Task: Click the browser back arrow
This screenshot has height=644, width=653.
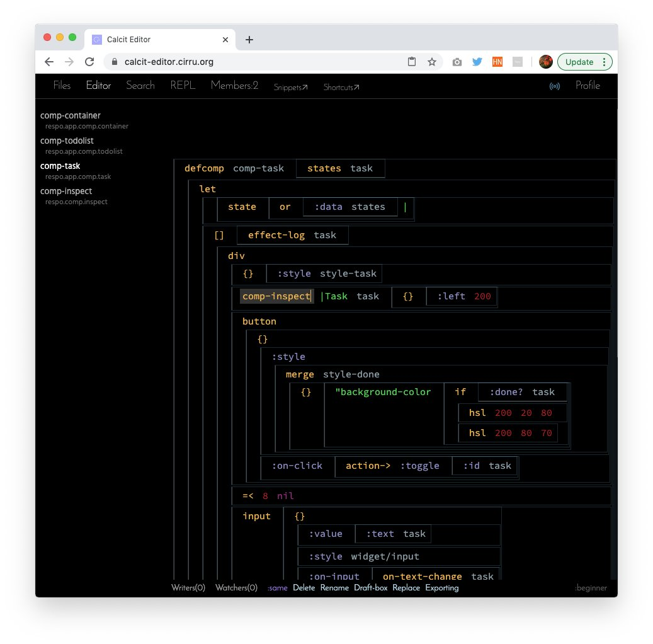Action: [x=49, y=62]
